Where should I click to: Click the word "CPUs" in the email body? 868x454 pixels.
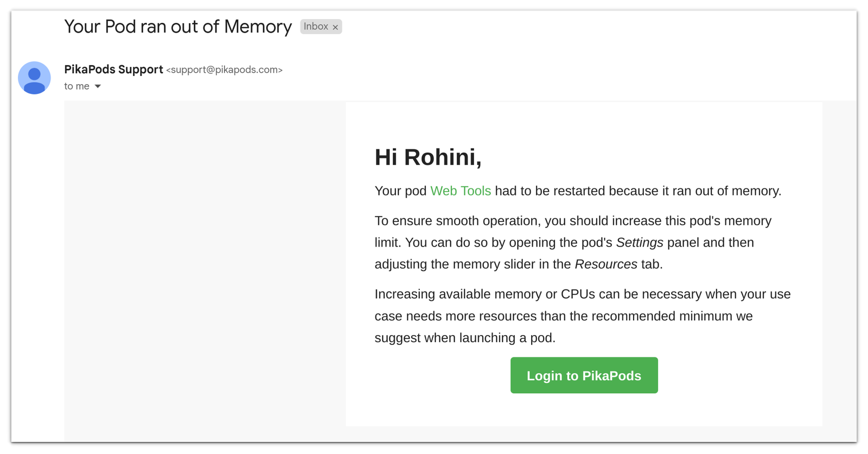point(578,294)
